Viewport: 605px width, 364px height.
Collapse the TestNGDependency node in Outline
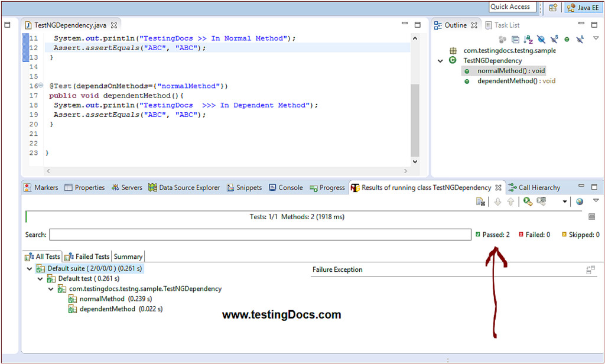pos(440,60)
